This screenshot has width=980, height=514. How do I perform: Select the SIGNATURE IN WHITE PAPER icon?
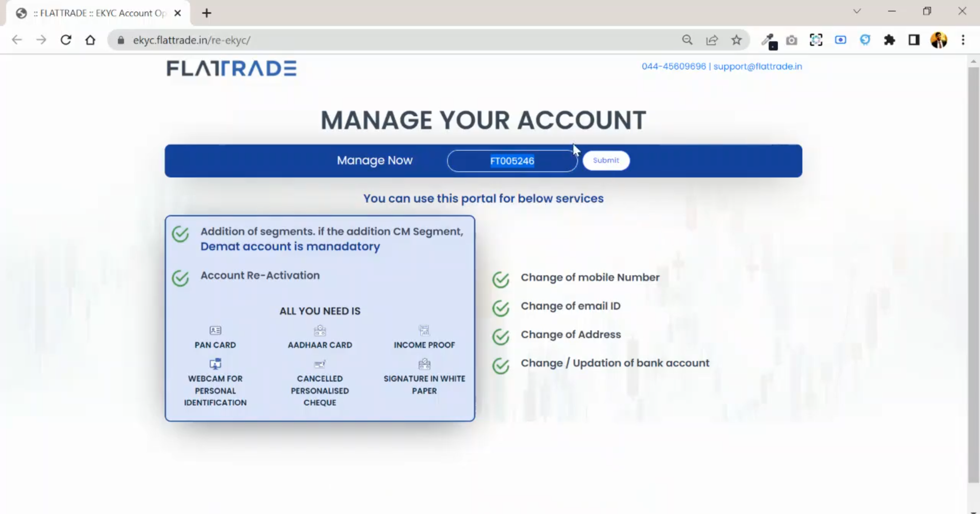pyautogui.click(x=424, y=364)
